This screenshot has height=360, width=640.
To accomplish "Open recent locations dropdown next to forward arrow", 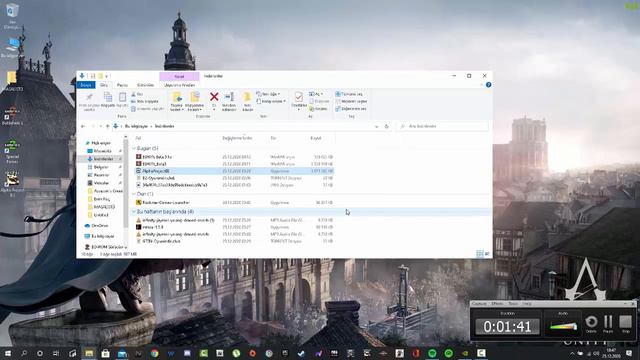I will pyautogui.click(x=101, y=127).
